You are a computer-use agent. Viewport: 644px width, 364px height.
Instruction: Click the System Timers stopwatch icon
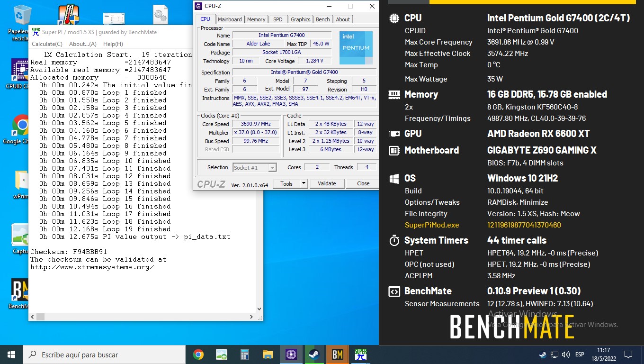click(394, 240)
